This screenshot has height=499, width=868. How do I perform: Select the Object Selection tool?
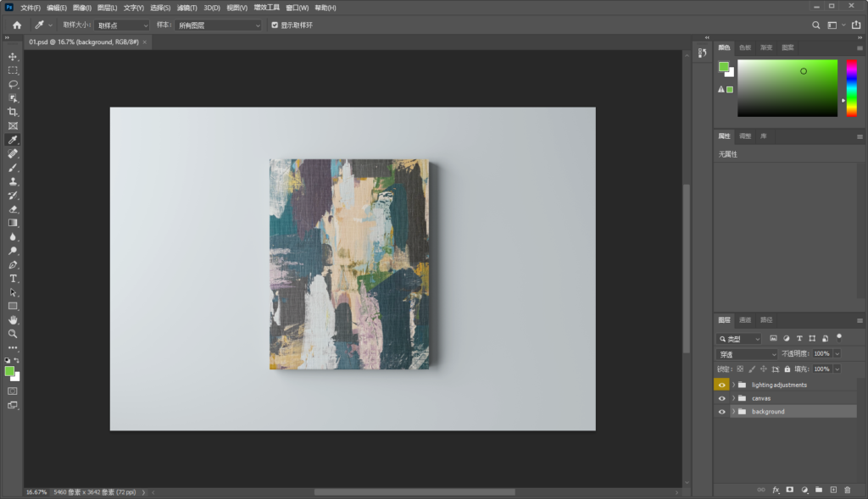(13, 98)
